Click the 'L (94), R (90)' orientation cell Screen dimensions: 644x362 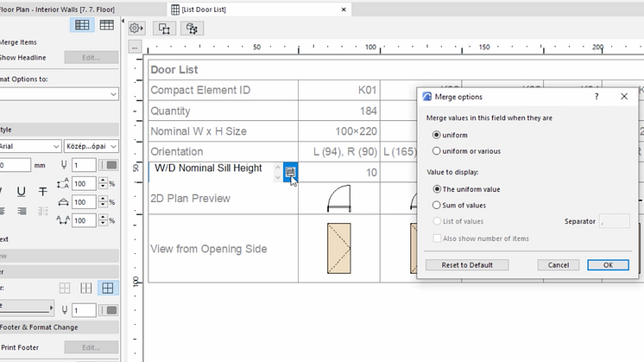pyautogui.click(x=339, y=151)
